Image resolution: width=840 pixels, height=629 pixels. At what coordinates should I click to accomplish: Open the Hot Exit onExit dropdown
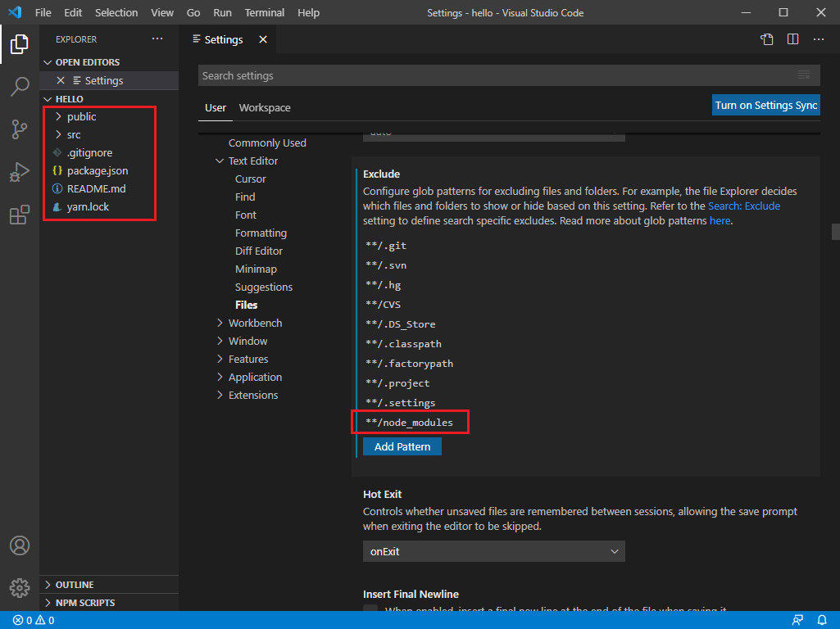pyautogui.click(x=494, y=551)
